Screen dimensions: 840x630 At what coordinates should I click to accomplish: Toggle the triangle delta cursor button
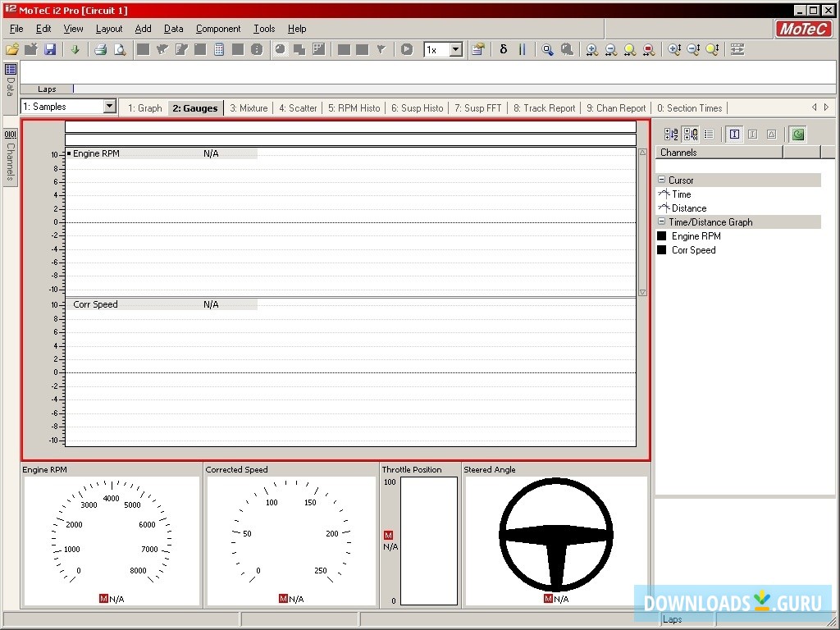point(771,134)
